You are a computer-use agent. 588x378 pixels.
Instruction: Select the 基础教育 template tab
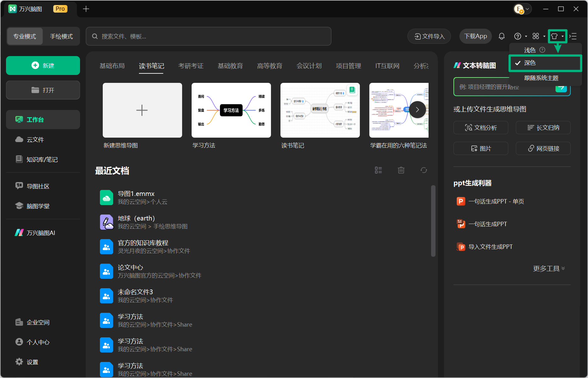pos(230,66)
